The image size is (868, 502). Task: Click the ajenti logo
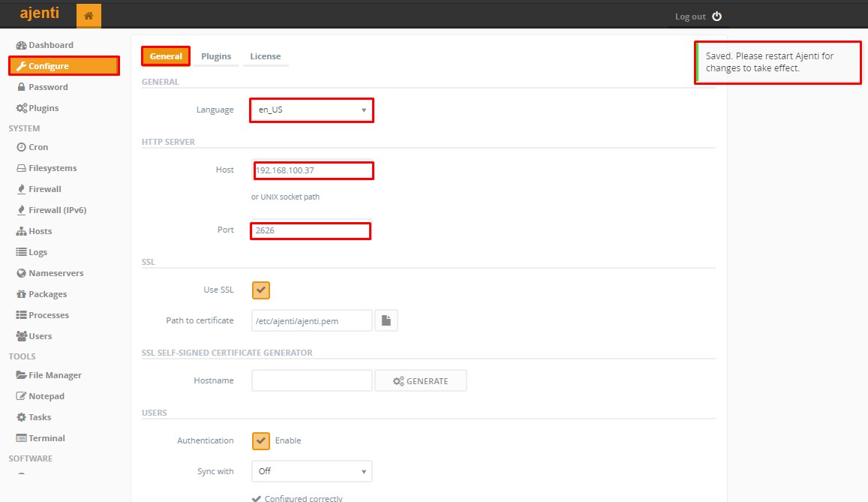click(39, 14)
